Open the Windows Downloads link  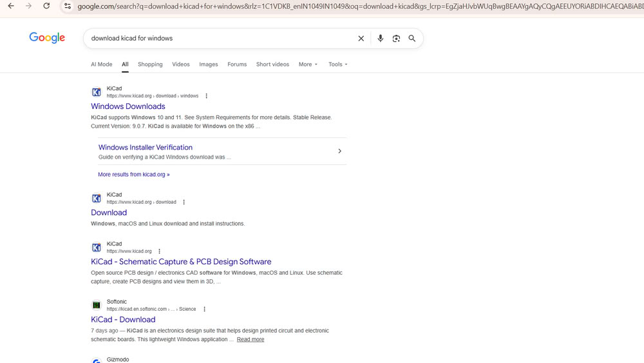tap(128, 106)
